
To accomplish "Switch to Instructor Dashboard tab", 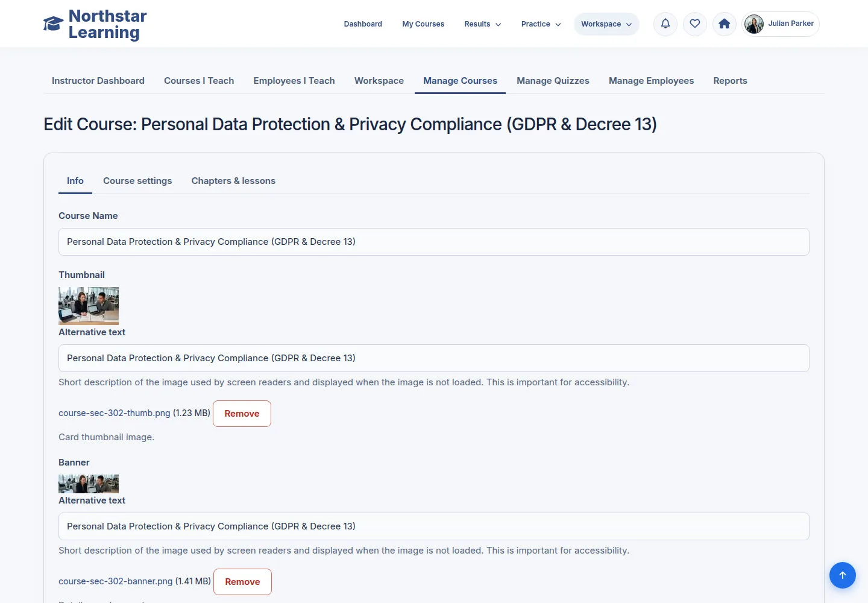I will point(98,81).
